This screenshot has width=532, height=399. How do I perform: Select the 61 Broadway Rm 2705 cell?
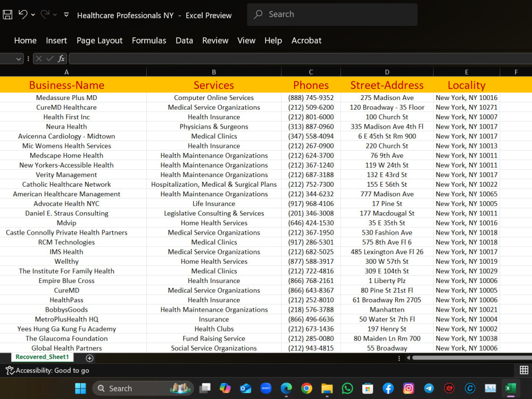click(x=387, y=300)
